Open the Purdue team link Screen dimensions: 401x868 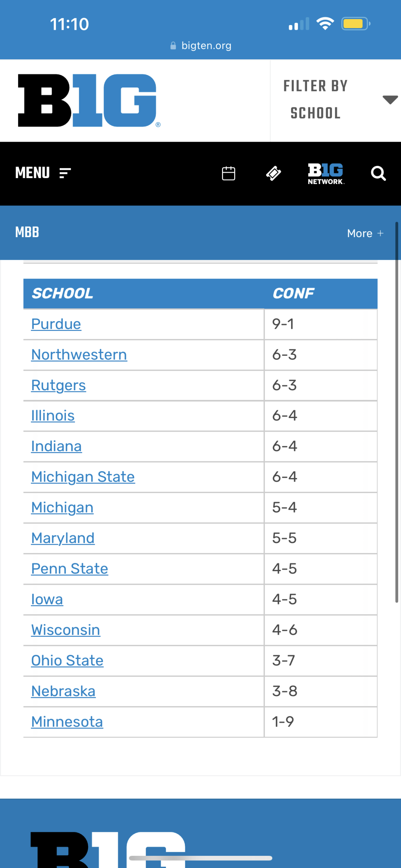click(x=56, y=324)
